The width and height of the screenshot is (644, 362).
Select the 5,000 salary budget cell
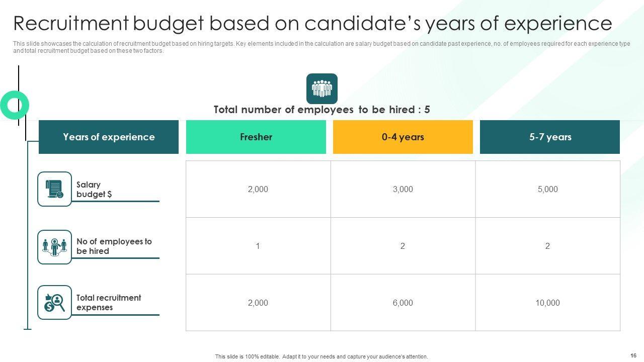click(x=547, y=189)
